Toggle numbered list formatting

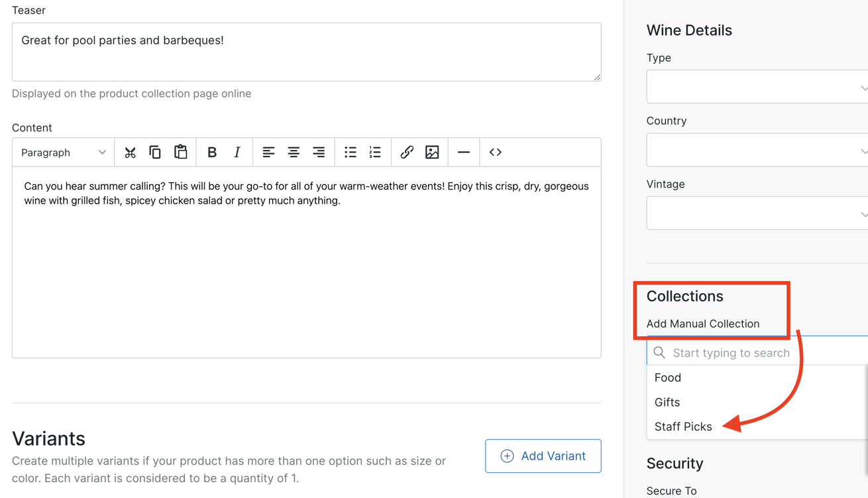pos(375,152)
